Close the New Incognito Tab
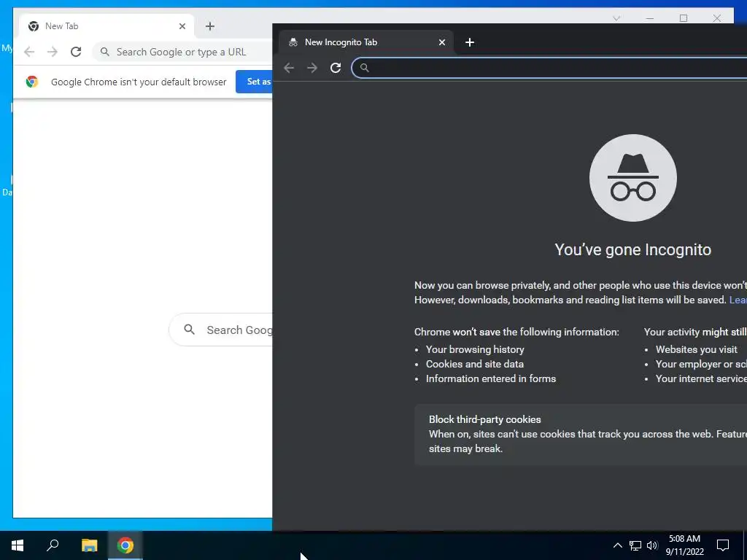747x560 pixels. pos(441,42)
